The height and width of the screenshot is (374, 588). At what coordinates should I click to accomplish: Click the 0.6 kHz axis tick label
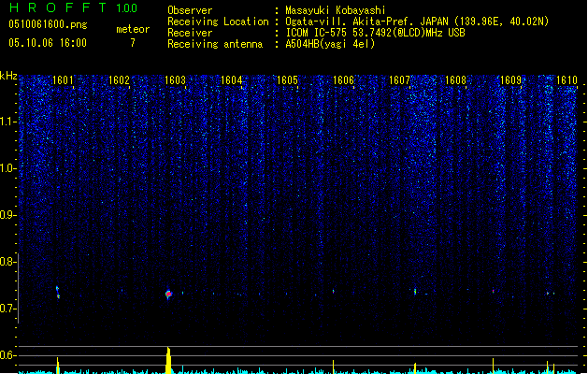coord(8,355)
